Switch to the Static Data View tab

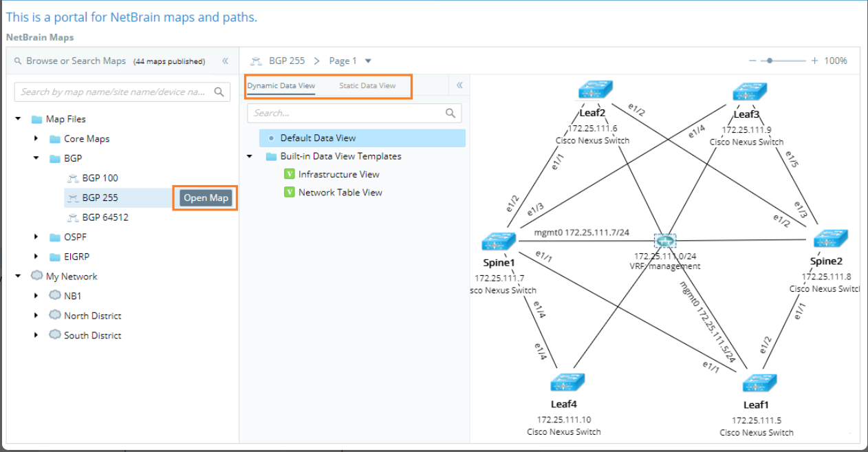coord(367,86)
